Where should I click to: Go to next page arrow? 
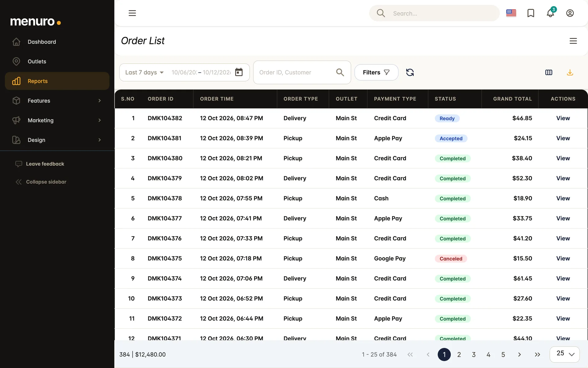pyautogui.click(x=519, y=355)
